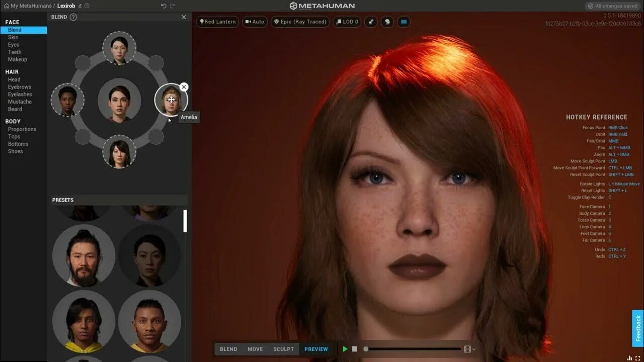This screenshot has height=362, width=644.
Task: Switch to Preview mode in bottom bar
Action: tap(316, 349)
